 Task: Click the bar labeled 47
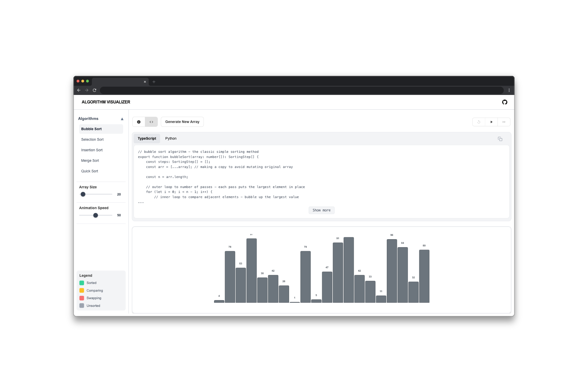327,287
